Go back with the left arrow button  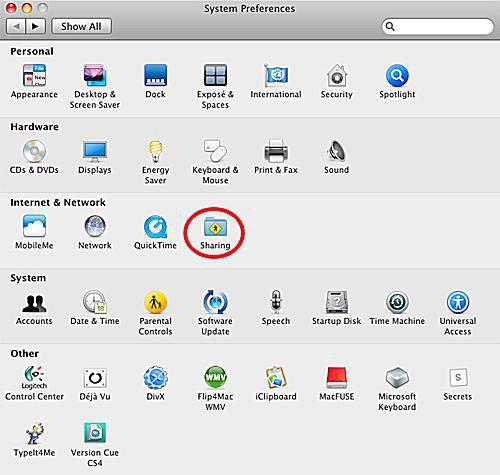pyautogui.click(x=16, y=26)
